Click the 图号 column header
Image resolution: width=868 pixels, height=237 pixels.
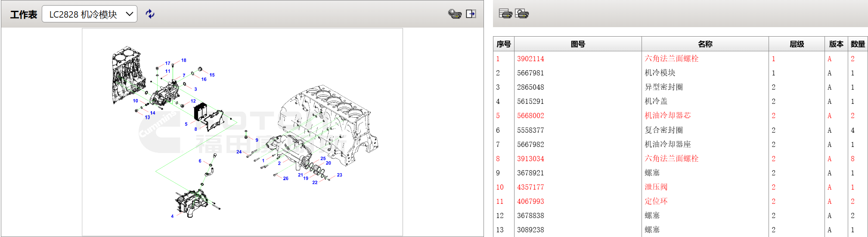[577, 44]
